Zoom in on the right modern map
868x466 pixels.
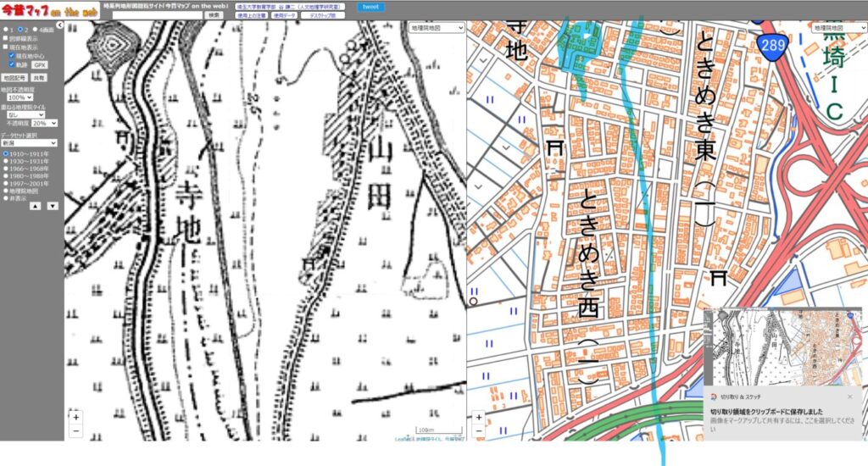(x=479, y=418)
